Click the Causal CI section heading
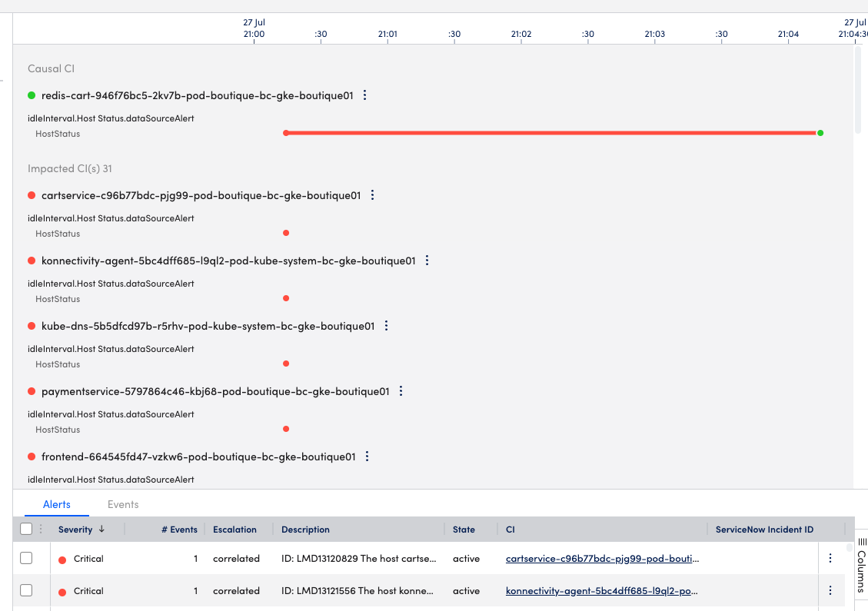This screenshot has height=611, width=868. 51,68
